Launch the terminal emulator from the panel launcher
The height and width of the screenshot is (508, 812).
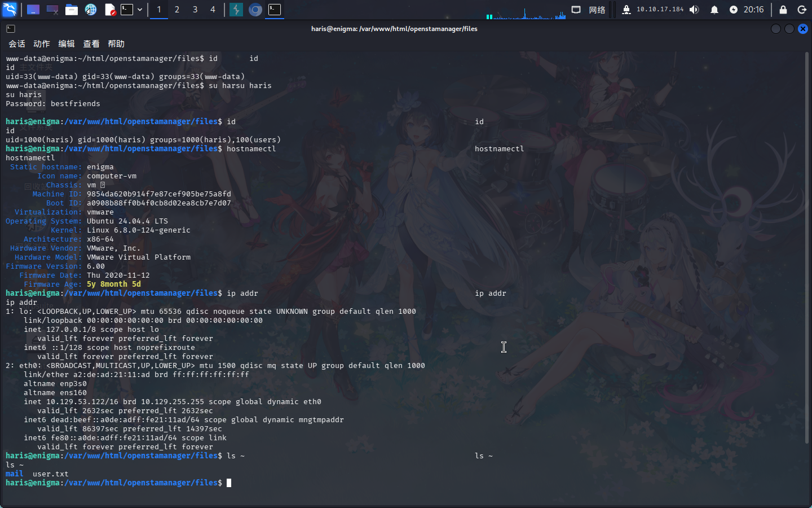pyautogui.click(x=127, y=10)
